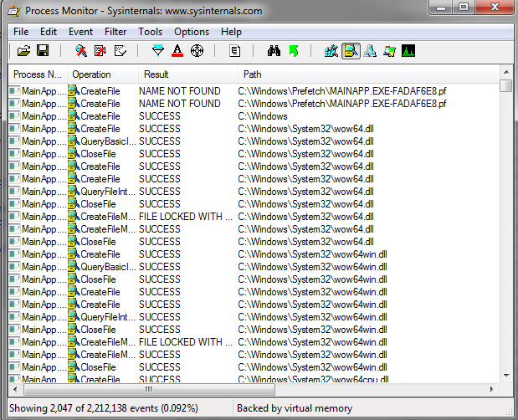Viewport: 518px width, 420px height.
Task: Select CreateFileM... SUCCESS row for wow64.dll
Action: pos(254,229)
